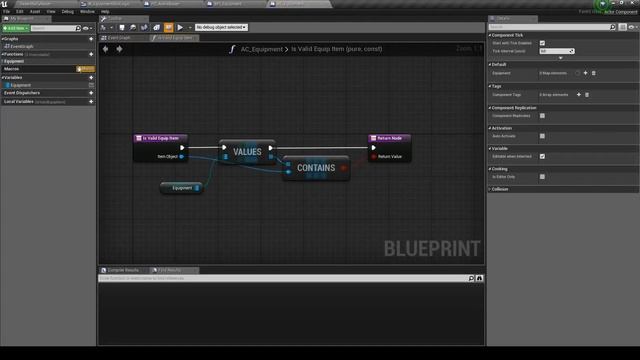Toggle Start with Tick Enabled checkbox
This screenshot has width=640, height=360.
542,43
